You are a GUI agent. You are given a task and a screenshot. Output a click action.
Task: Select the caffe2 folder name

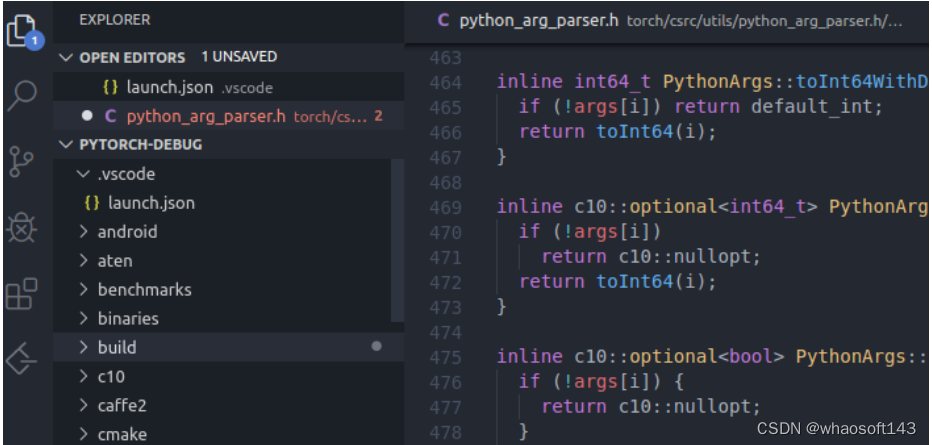click(x=122, y=405)
